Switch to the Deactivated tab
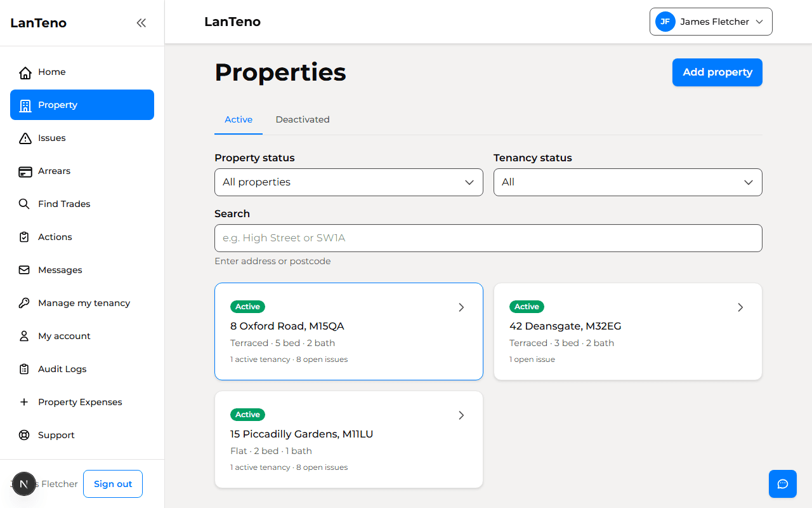 (x=303, y=119)
